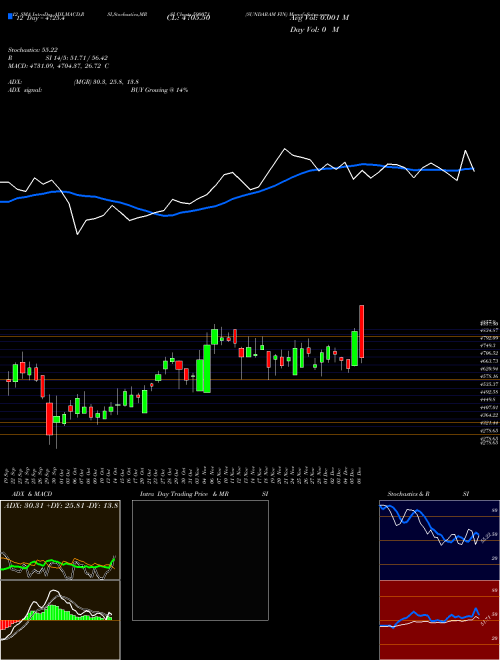Click the red RSI chart panel

click(439, 620)
